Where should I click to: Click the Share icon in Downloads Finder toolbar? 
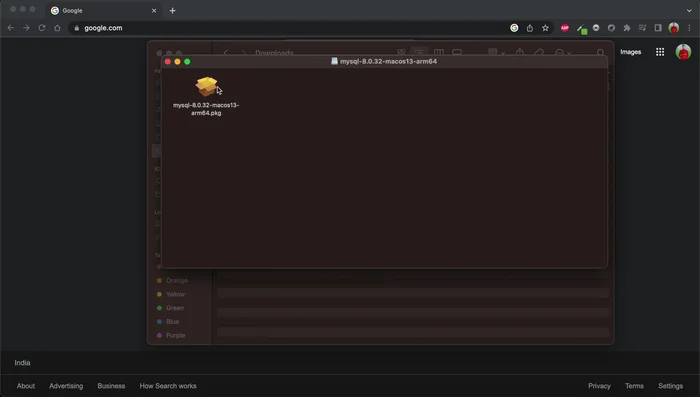520,52
